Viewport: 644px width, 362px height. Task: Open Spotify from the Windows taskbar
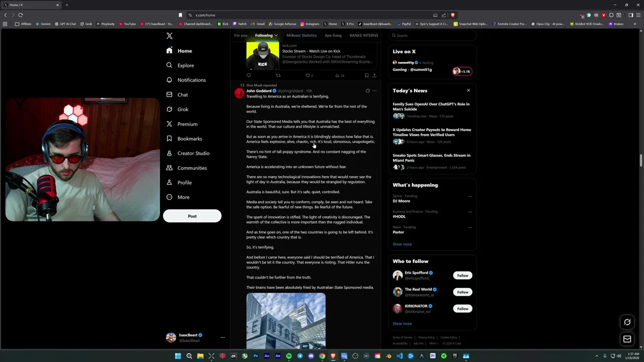[x=289, y=356]
